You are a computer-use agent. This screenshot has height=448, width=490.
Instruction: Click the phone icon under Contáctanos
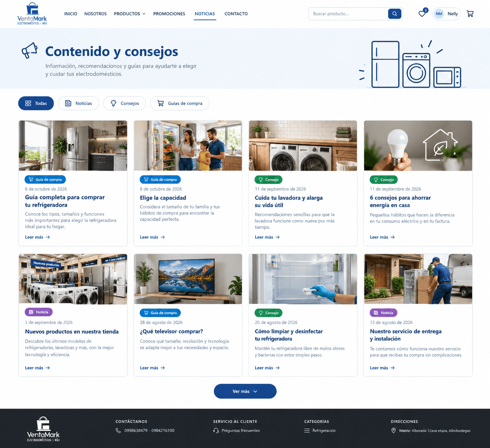(x=118, y=430)
